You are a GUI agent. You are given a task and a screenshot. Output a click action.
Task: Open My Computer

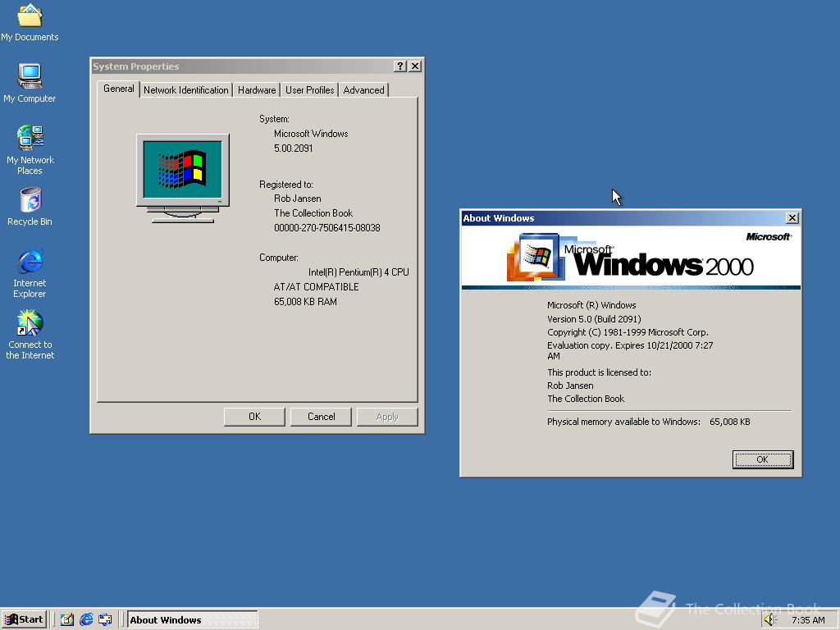click(x=30, y=78)
